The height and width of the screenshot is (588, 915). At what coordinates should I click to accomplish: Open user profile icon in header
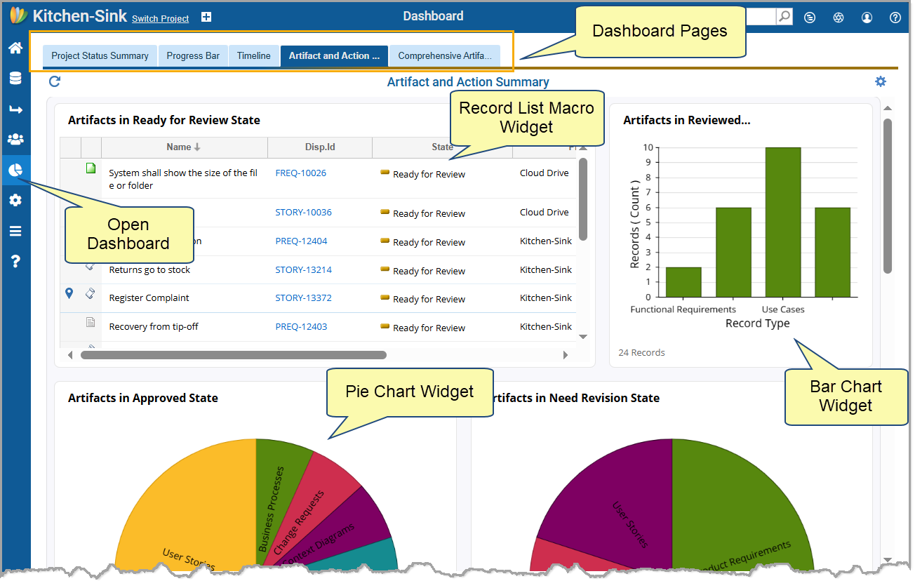point(867,18)
